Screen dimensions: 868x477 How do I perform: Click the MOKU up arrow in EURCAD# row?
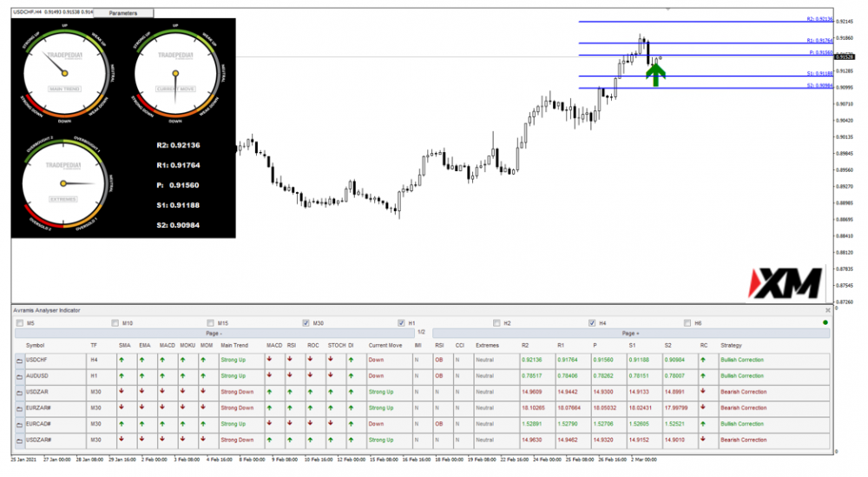(182, 423)
